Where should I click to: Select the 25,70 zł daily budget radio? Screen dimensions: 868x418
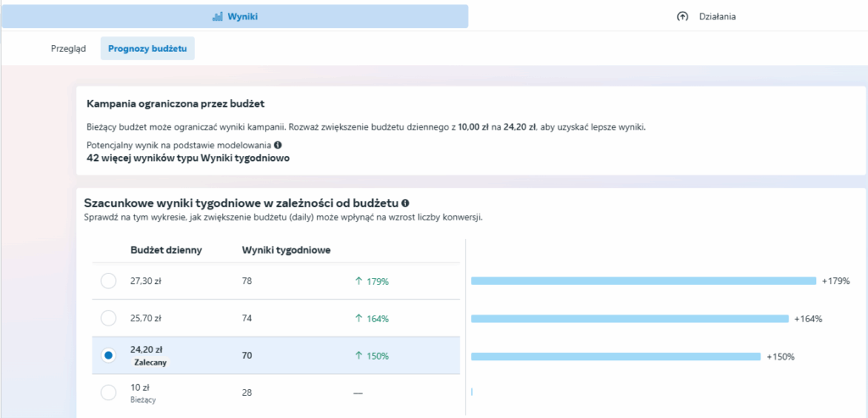(x=108, y=318)
